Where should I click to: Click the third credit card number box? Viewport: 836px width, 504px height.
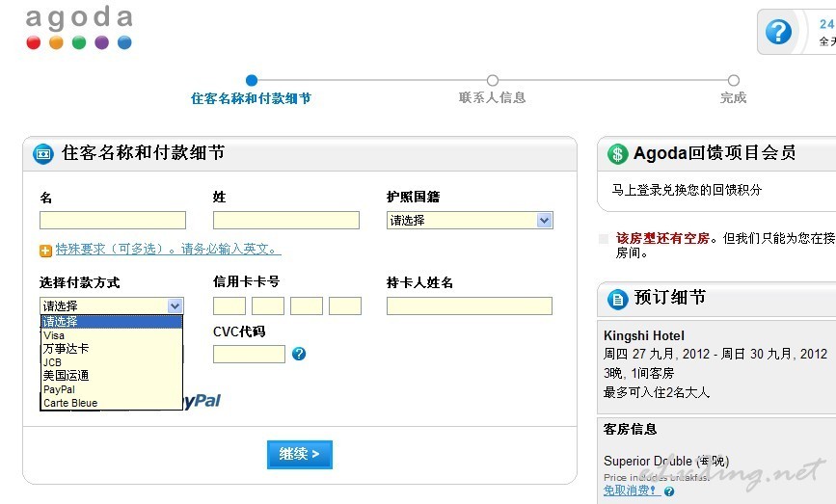click(307, 305)
